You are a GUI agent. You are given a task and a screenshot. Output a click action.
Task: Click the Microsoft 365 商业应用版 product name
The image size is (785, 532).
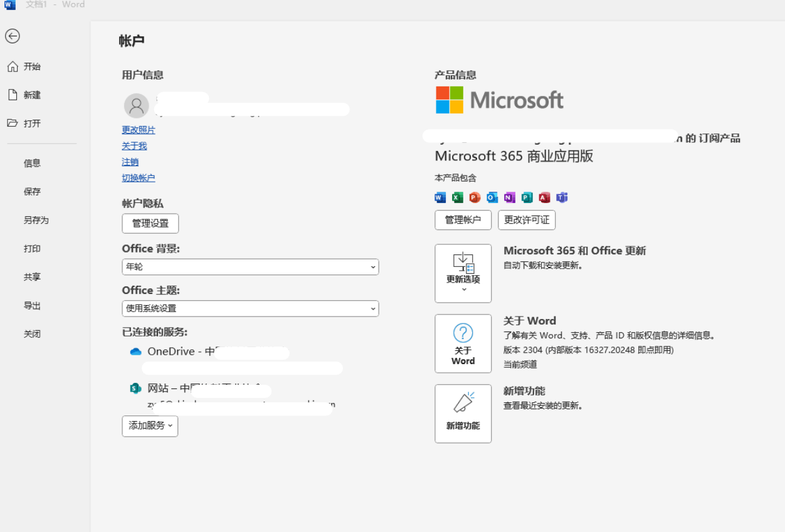pyautogui.click(x=514, y=156)
